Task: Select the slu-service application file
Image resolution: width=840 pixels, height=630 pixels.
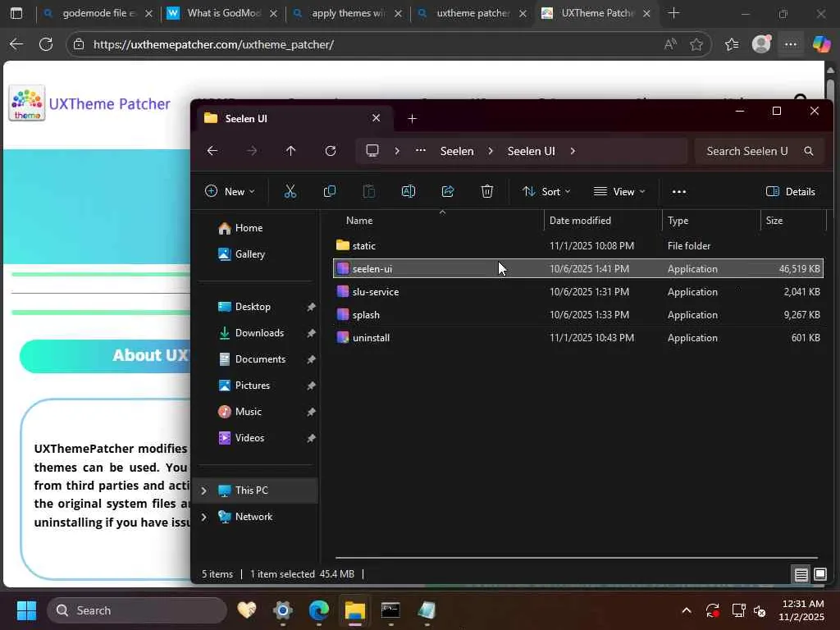Action: 578,291
